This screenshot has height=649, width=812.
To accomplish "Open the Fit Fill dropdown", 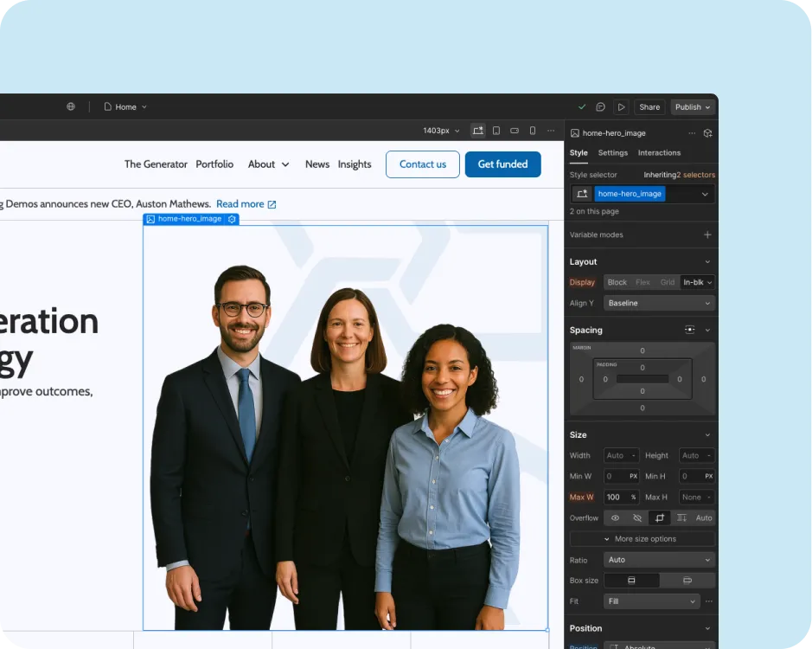I will (x=651, y=601).
